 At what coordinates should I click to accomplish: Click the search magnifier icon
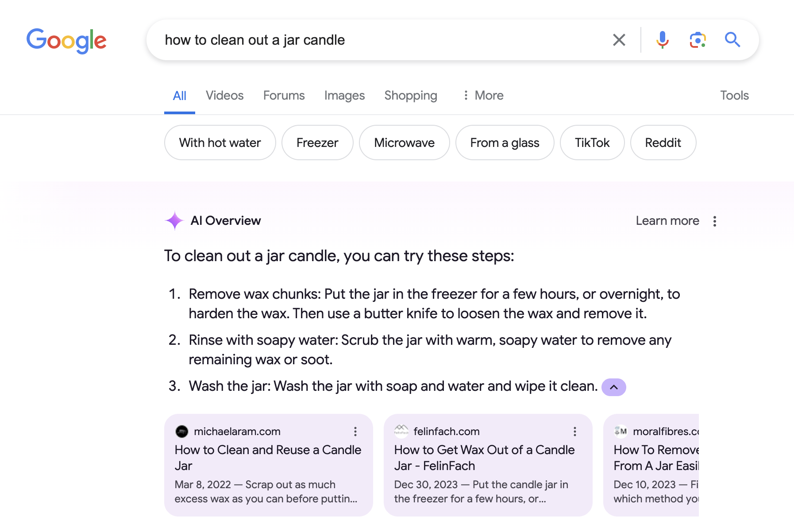point(732,40)
